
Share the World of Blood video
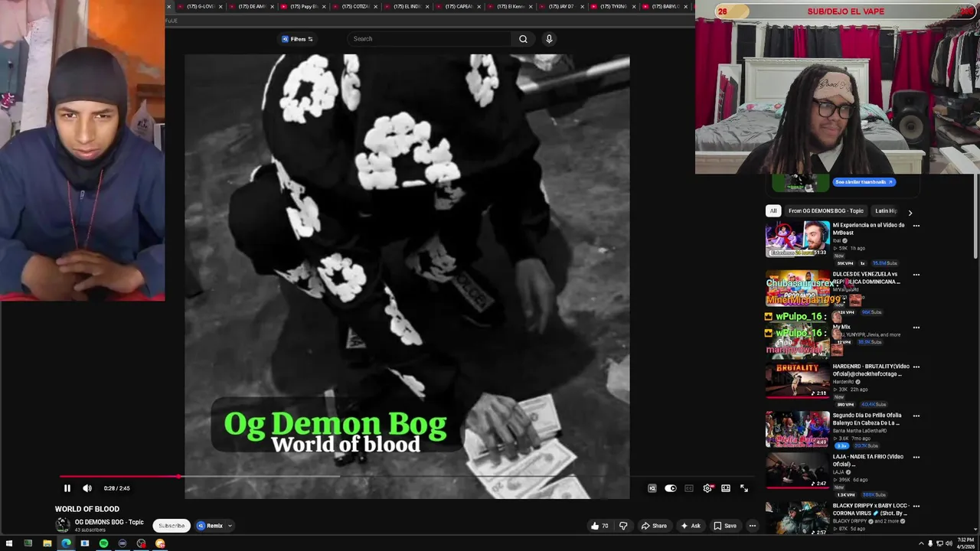[x=654, y=526]
